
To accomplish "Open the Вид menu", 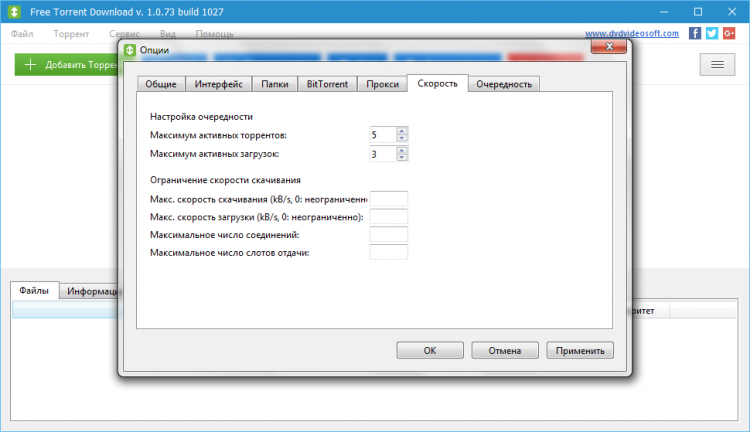I will [x=168, y=34].
